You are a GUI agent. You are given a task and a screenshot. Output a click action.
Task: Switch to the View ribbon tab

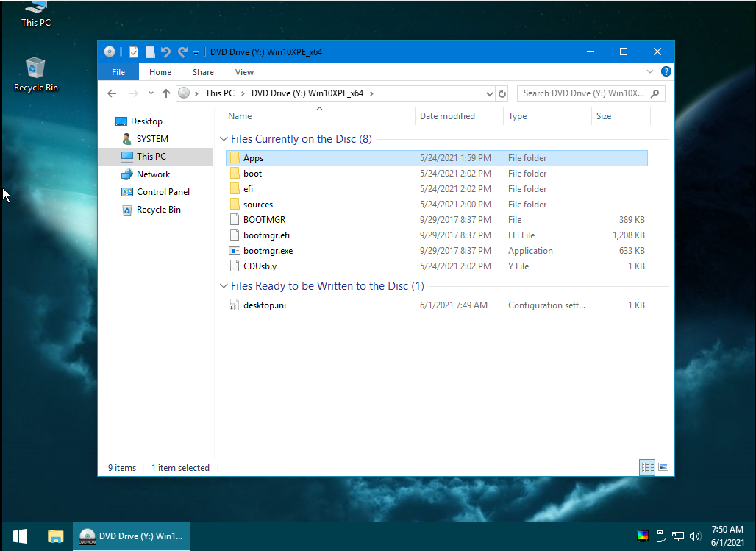click(244, 72)
